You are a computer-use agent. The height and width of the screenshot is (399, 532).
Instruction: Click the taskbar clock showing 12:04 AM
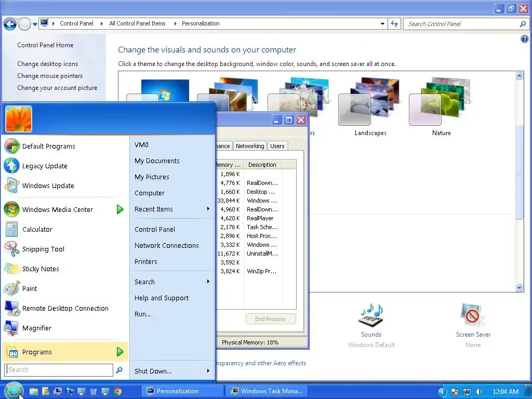505,392
